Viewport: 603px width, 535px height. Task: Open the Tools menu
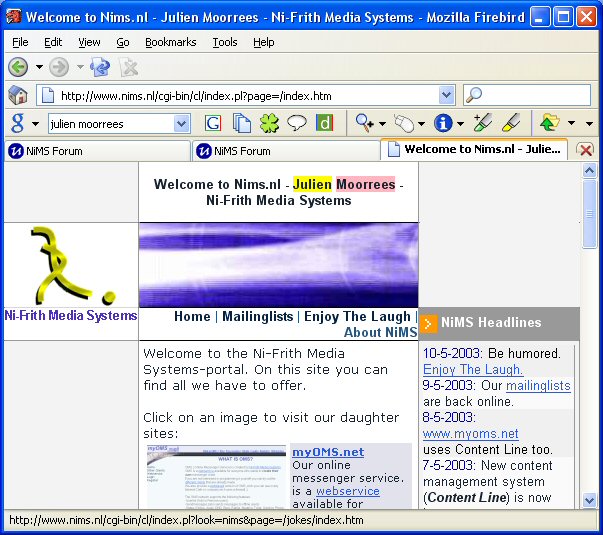tap(225, 42)
